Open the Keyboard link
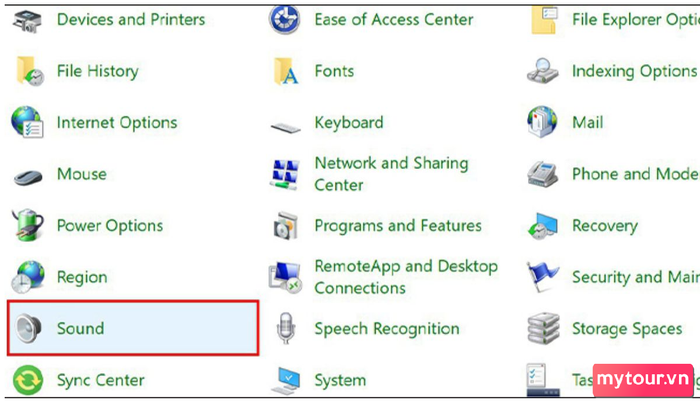The height and width of the screenshot is (405, 700). click(349, 123)
